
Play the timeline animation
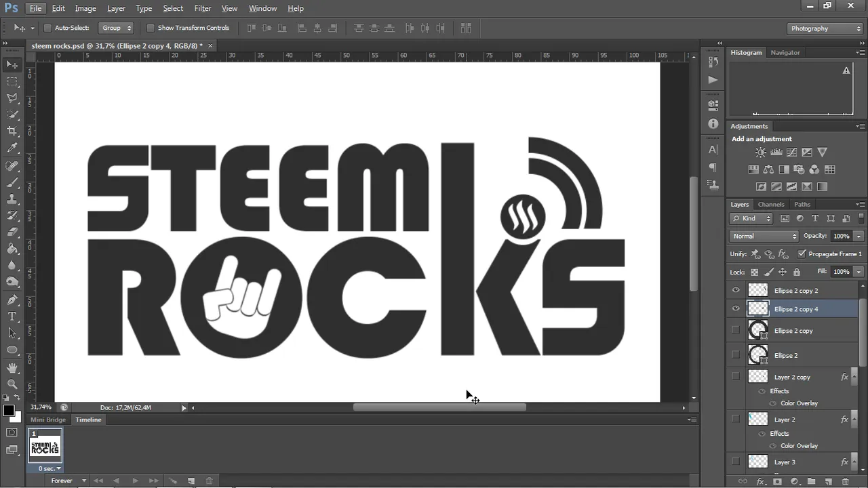135,481
